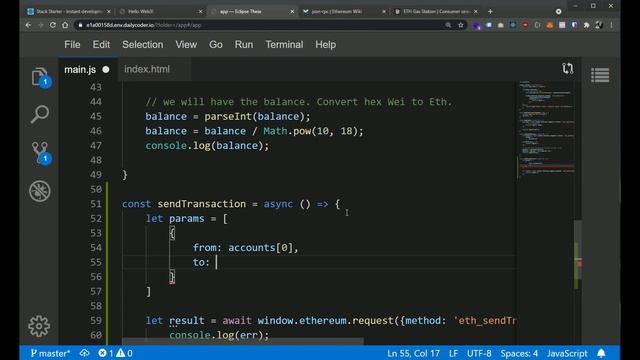Open the browser extensions puzzle icon
This screenshot has height=360, width=640.
(x=587, y=25)
